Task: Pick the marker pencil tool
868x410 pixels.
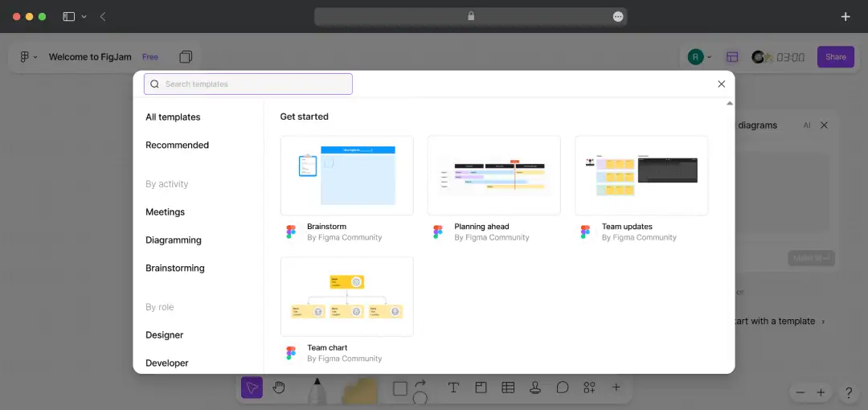Action: (317, 390)
